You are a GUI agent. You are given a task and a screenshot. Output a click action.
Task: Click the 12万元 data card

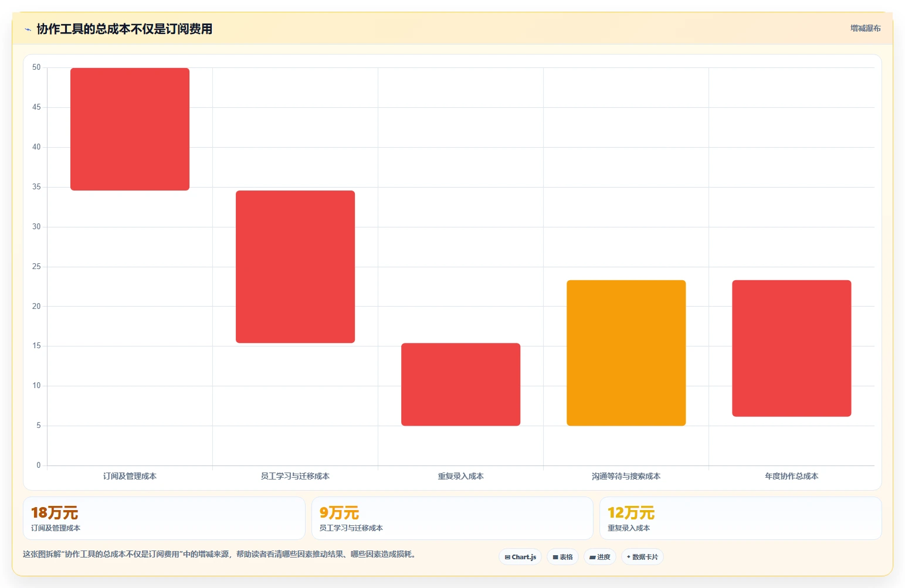tap(740, 518)
